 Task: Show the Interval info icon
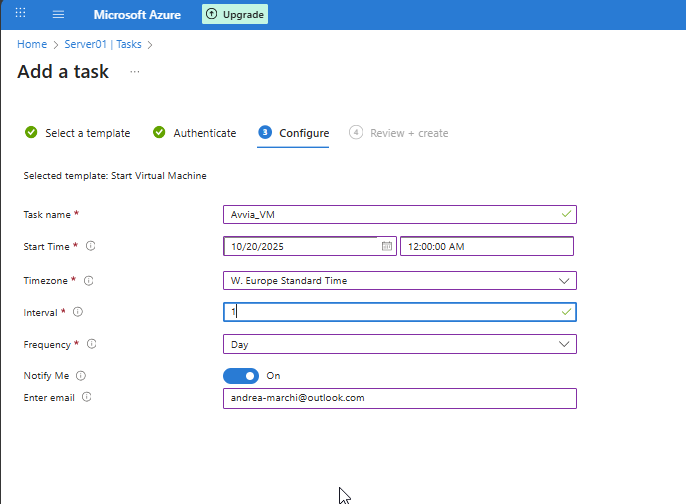[77, 312]
